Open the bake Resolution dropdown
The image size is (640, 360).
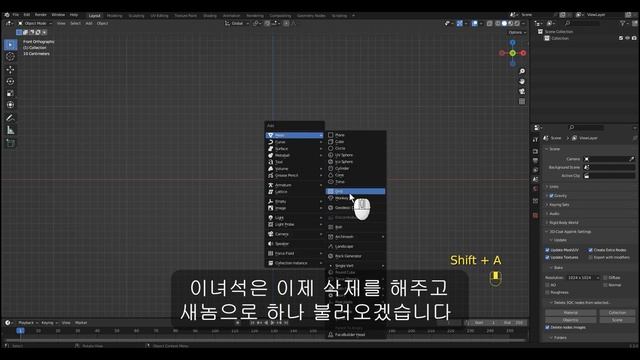(583, 278)
